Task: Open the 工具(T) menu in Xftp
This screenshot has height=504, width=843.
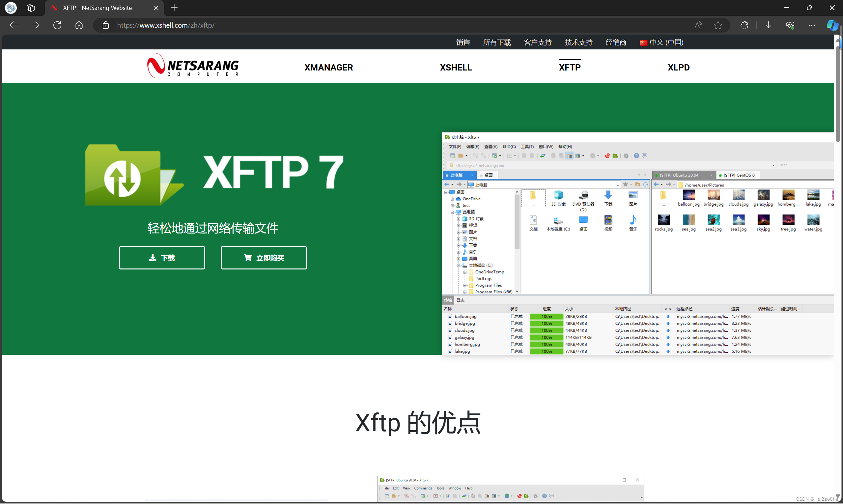Action: point(526,146)
